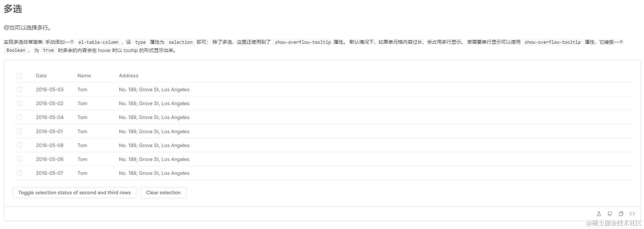Click the date cell 2016-05-02

[x=50, y=103]
